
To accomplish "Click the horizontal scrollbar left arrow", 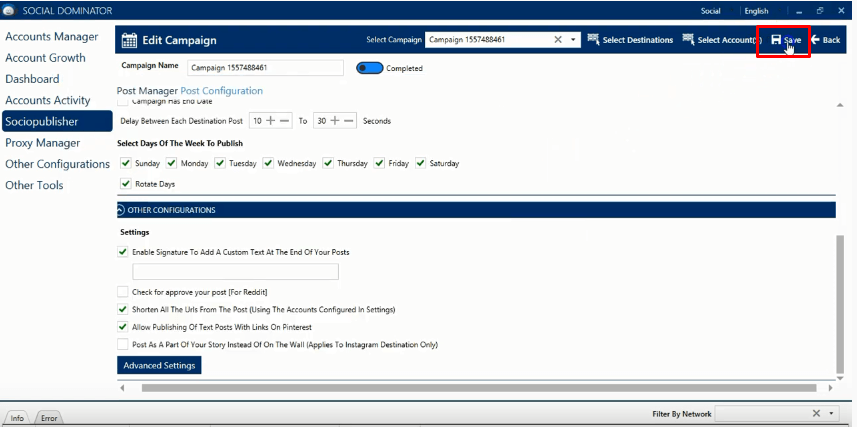I will [122, 388].
